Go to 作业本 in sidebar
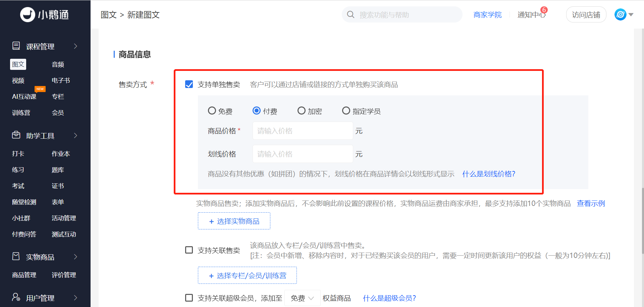 (61, 153)
